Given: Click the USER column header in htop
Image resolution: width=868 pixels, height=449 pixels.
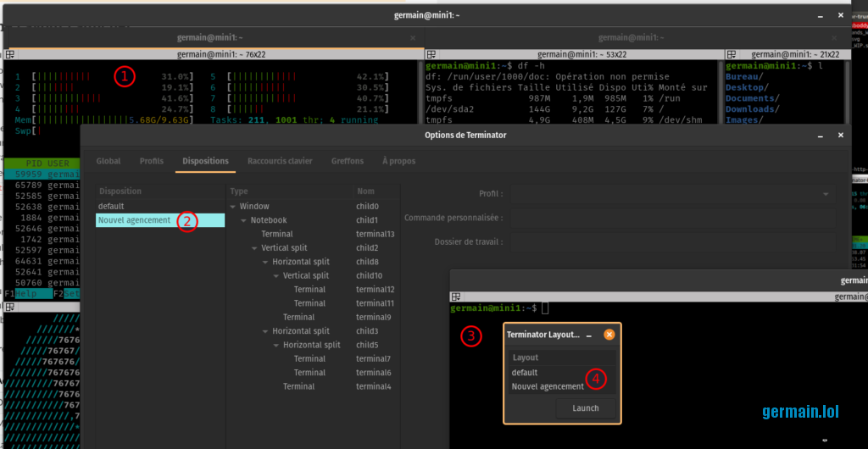Looking at the screenshot, I should tap(58, 164).
